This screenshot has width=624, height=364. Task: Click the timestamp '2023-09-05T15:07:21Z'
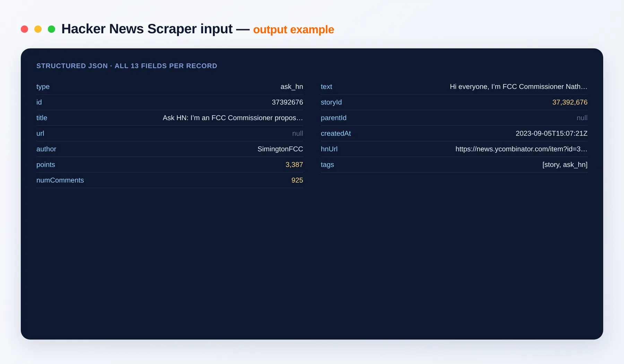[552, 133]
